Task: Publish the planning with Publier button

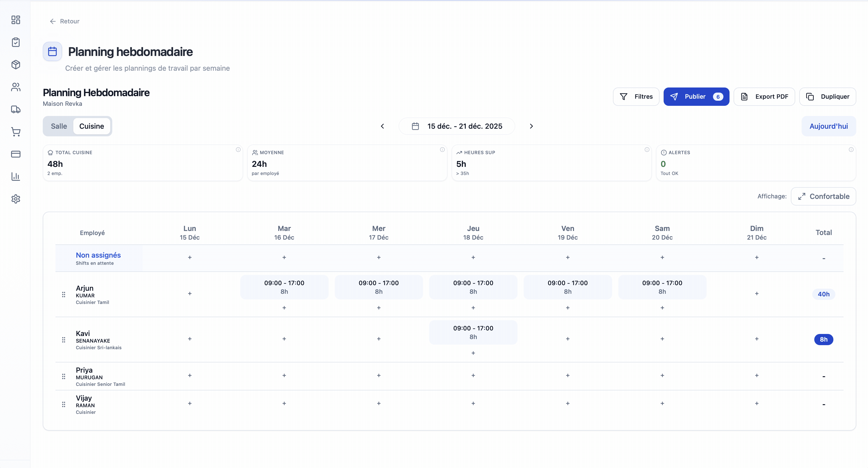Action: tap(696, 97)
